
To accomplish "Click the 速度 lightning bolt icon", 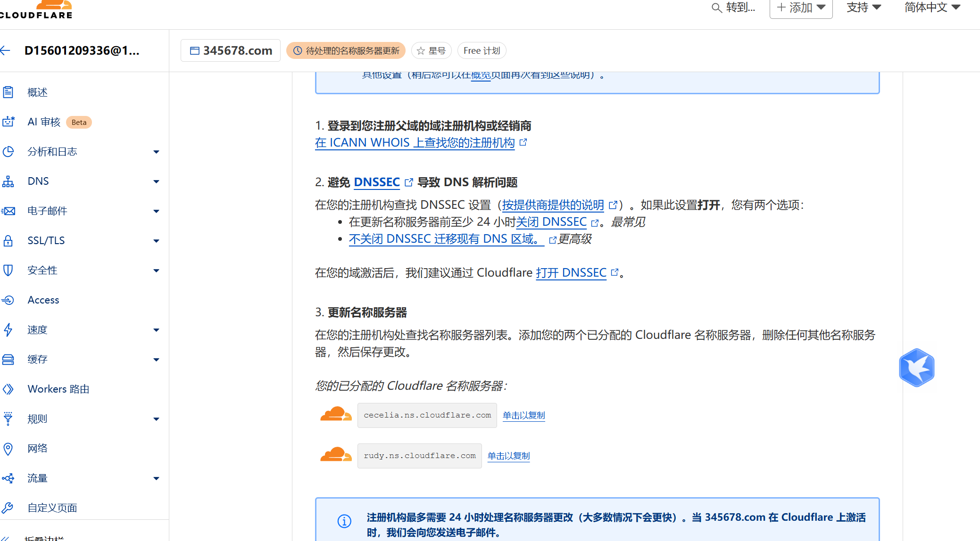I will click(8, 330).
